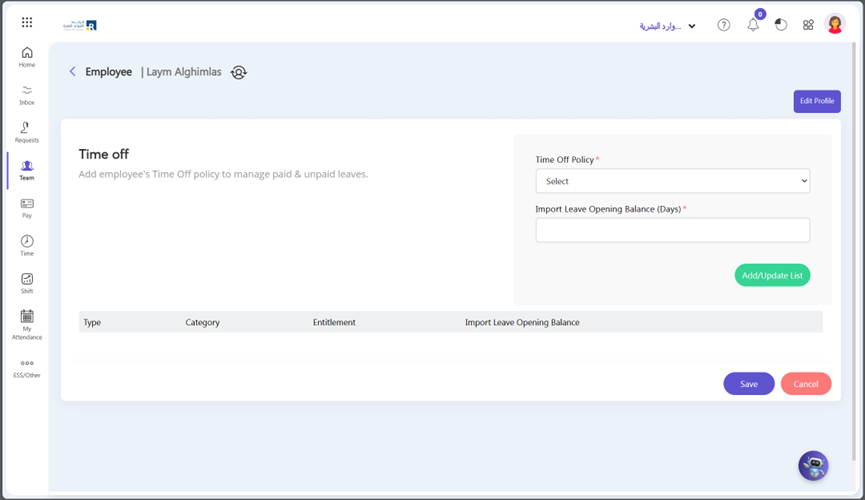Toggle the theme contrast icon
This screenshot has width=865, height=500.
(781, 25)
